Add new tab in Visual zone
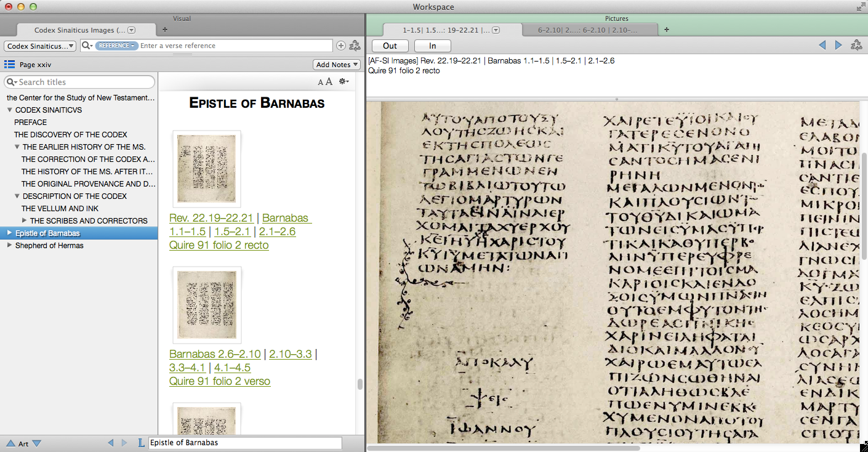The image size is (868, 452). click(164, 30)
